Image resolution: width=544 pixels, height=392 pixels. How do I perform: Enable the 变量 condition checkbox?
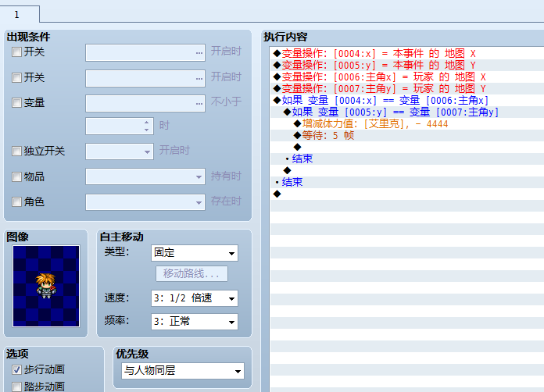coord(16,102)
